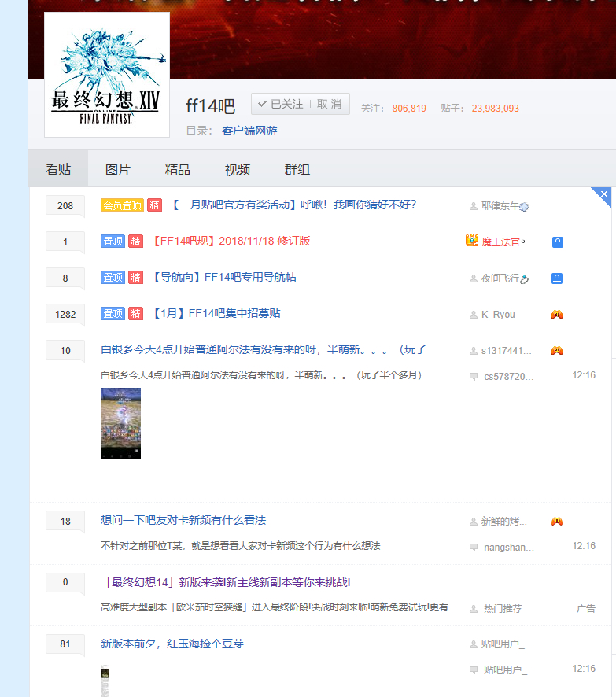This screenshot has width=616, height=697.
Task: Click the reply count 81
Action: [65, 644]
